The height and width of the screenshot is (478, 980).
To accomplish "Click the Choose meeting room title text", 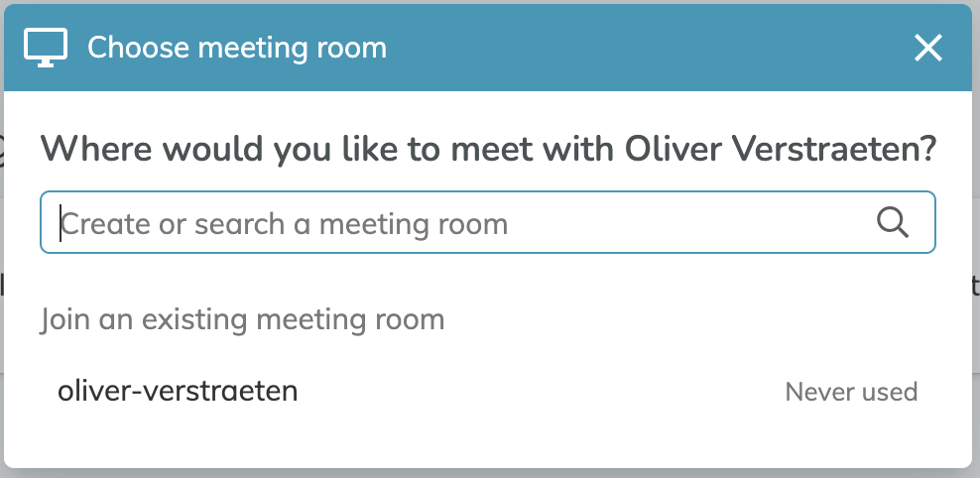I will [x=237, y=48].
